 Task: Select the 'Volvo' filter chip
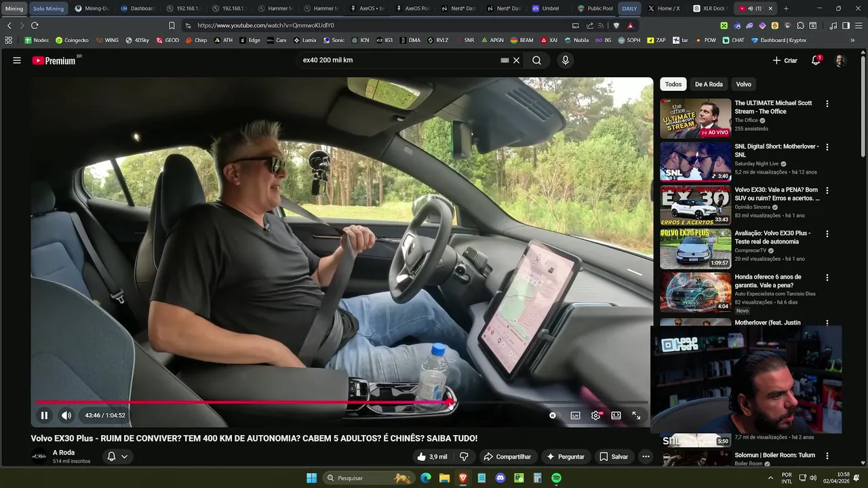[744, 84]
